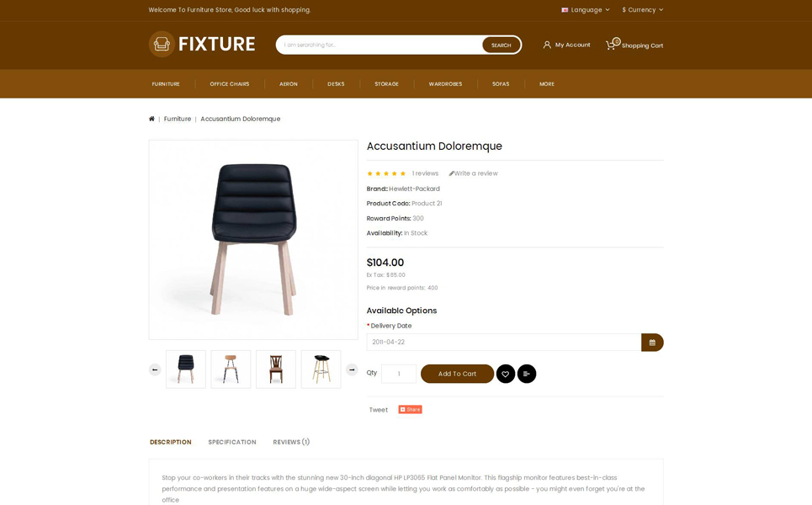Click the Fixture armchair logo
The height and width of the screenshot is (505, 812).
tap(162, 44)
